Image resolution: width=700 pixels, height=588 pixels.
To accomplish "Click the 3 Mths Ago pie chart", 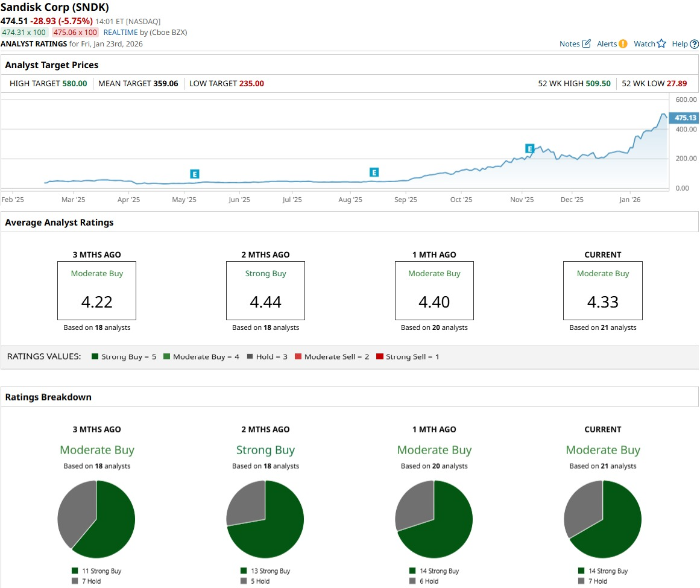I will (96, 519).
